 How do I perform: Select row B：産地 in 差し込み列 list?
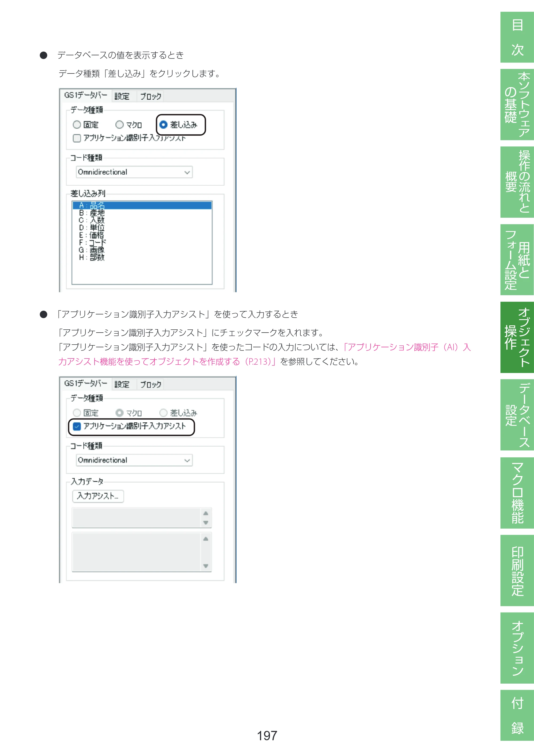point(142,213)
